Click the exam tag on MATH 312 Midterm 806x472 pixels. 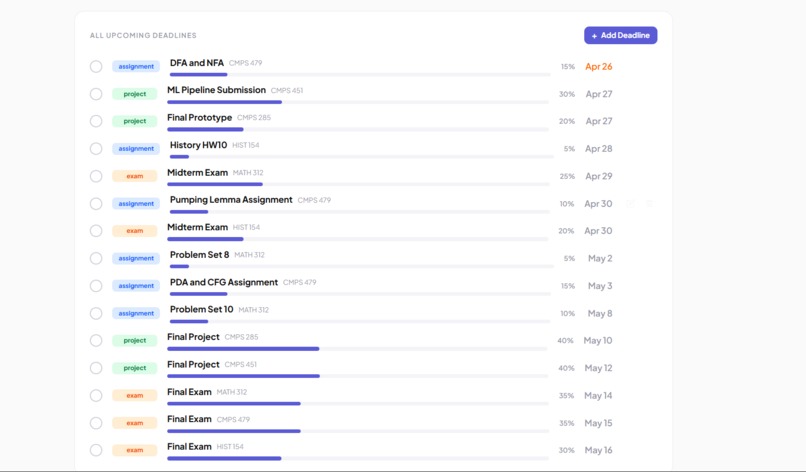click(x=135, y=176)
